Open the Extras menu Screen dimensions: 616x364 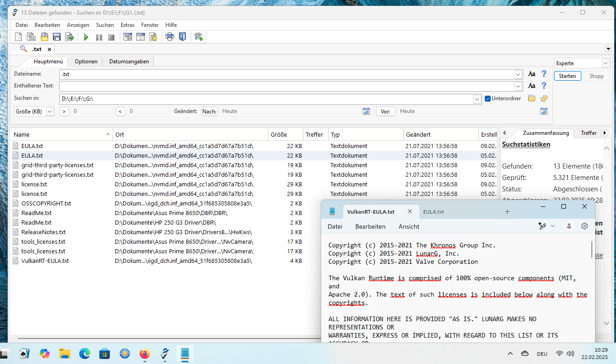(x=128, y=25)
